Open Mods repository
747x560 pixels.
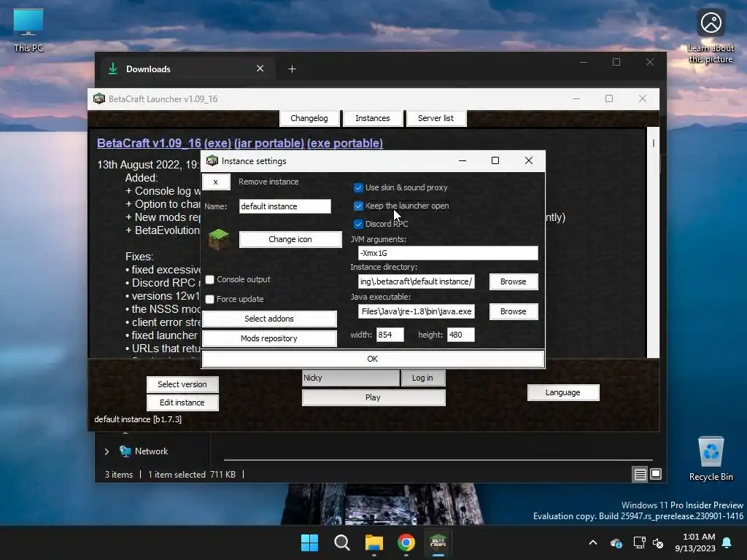pos(269,338)
